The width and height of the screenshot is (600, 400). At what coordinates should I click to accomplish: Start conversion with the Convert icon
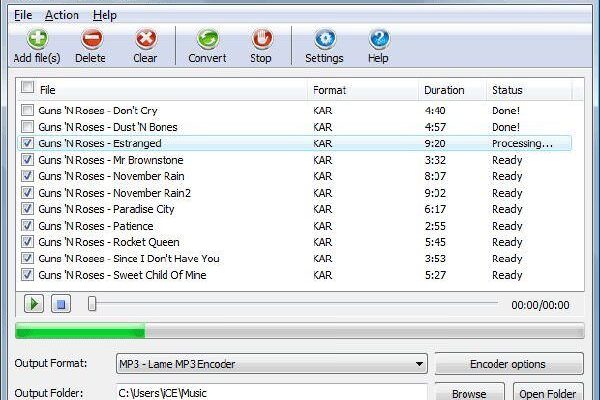[x=207, y=40]
